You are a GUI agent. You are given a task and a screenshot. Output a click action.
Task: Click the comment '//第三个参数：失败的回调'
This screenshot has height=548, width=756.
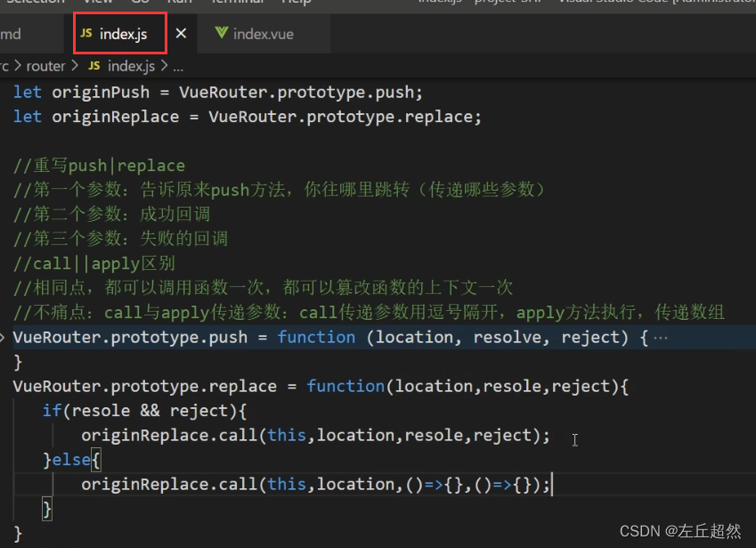[120, 239]
